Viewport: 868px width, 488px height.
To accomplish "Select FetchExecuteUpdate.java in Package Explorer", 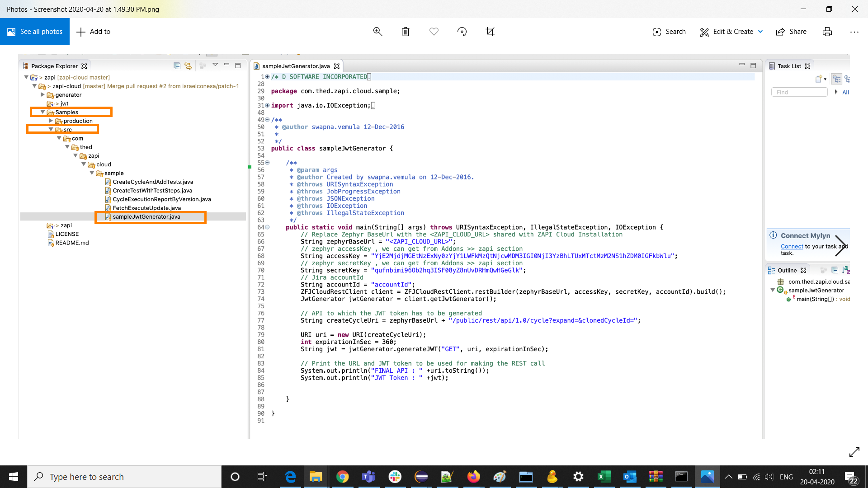I will point(146,207).
